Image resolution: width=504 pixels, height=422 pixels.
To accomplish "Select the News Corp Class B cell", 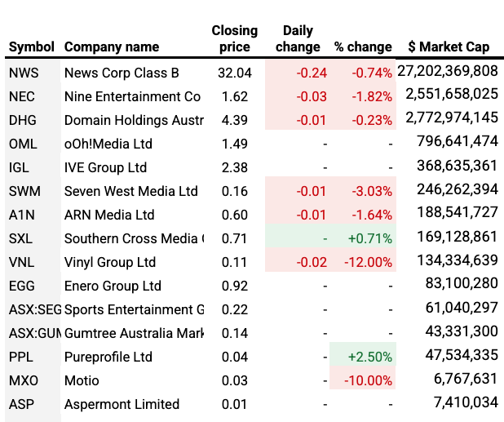I will tap(122, 73).
